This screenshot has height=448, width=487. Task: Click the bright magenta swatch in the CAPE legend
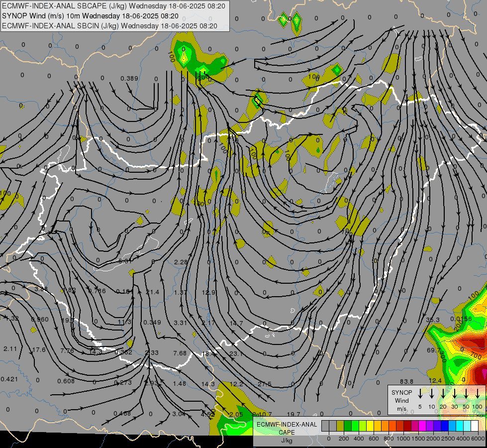point(422,426)
